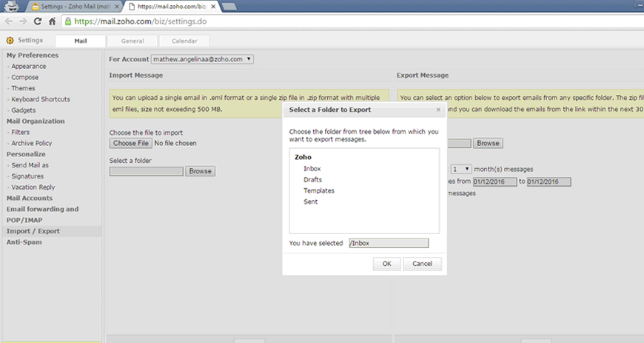Image resolution: width=644 pixels, height=343 pixels.
Task: Open the Calendar settings tab
Action: pyautogui.click(x=184, y=41)
